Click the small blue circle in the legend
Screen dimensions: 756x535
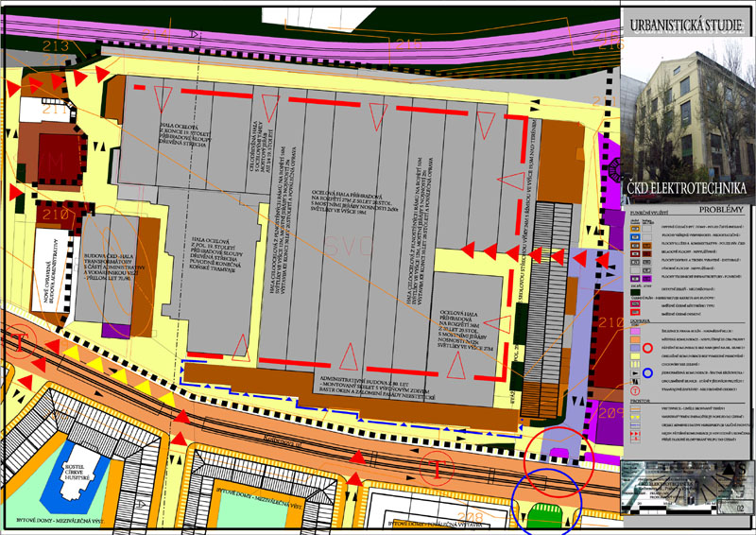coord(647,373)
